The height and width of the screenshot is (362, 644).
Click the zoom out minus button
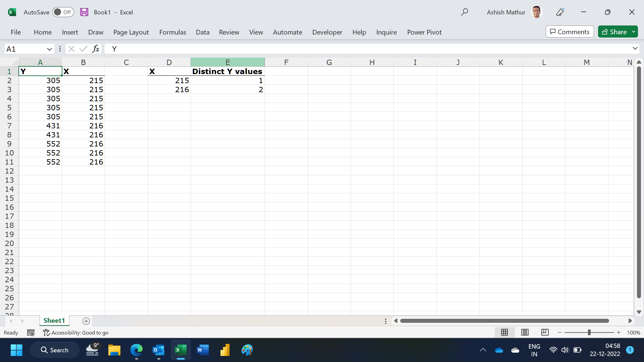tap(560, 332)
